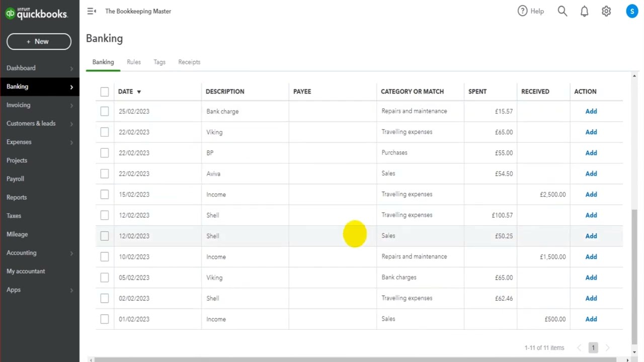Open Payroll in the sidebar
The image size is (644, 362).
point(15,179)
